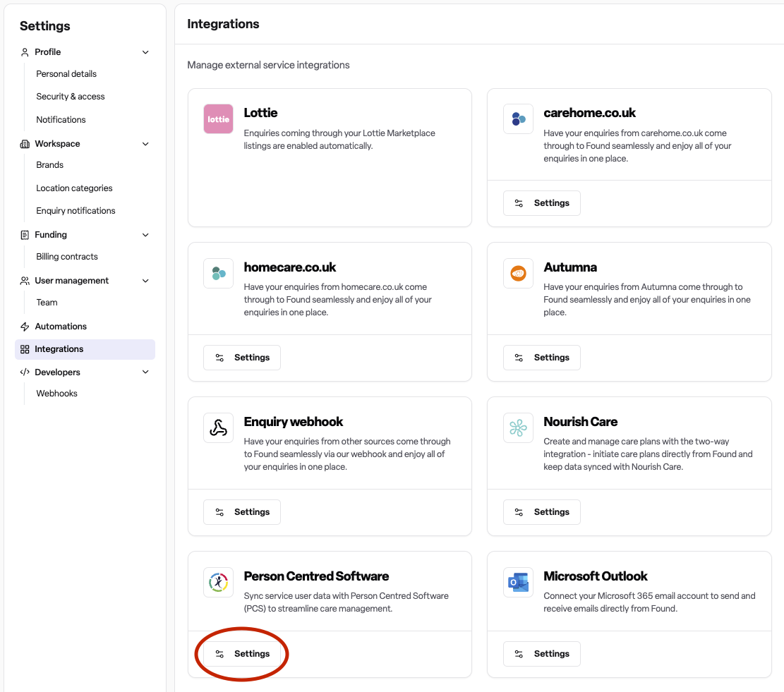Click the Workspace section label
The height and width of the screenshot is (692, 784).
point(57,144)
